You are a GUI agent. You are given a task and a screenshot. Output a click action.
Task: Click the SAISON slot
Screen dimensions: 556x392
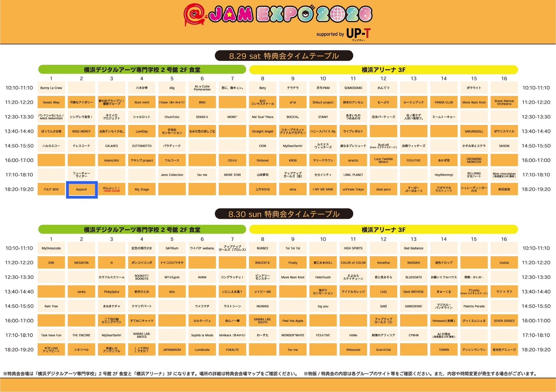(x=504, y=146)
